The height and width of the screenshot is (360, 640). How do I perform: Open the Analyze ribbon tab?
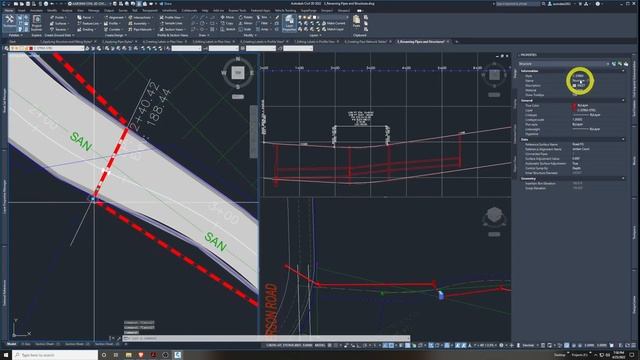tap(67, 11)
